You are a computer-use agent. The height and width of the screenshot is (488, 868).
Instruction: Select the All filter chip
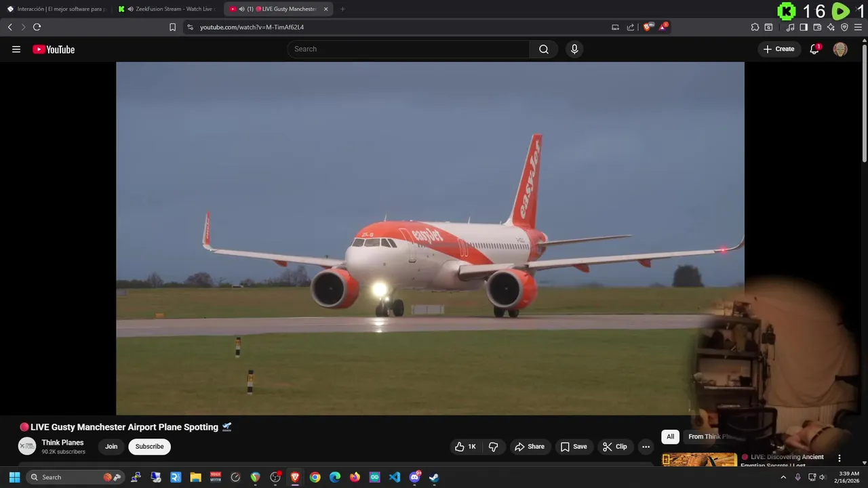pyautogui.click(x=670, y=436)
